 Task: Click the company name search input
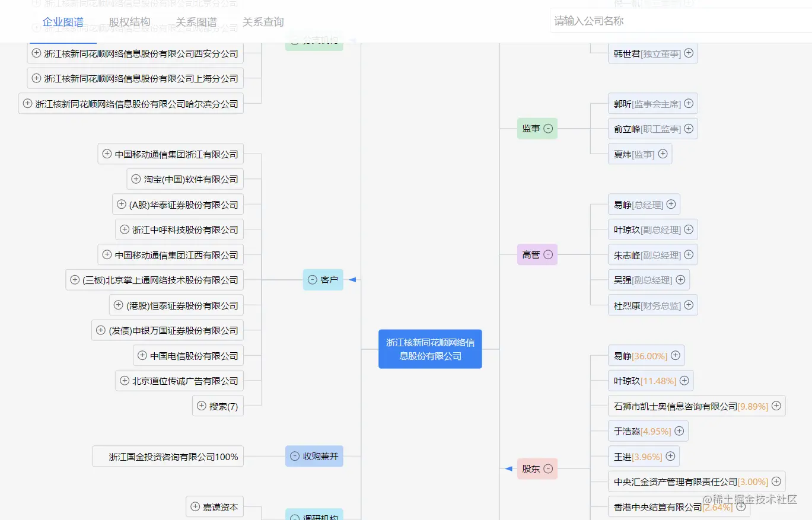click(680, 21)
